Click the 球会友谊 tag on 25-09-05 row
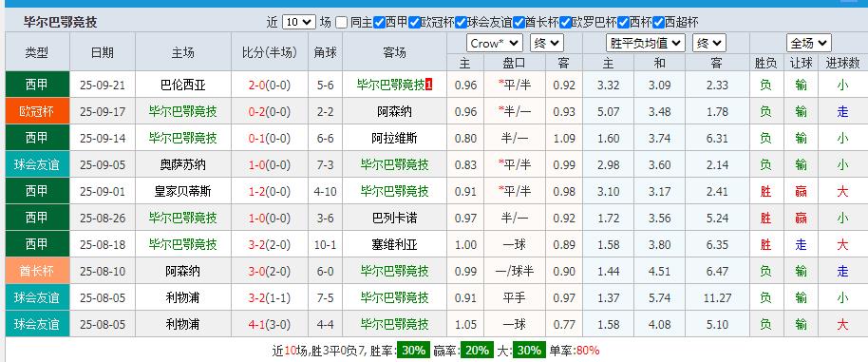This screenshot has height=362, width=868. (x=37, y=164)
